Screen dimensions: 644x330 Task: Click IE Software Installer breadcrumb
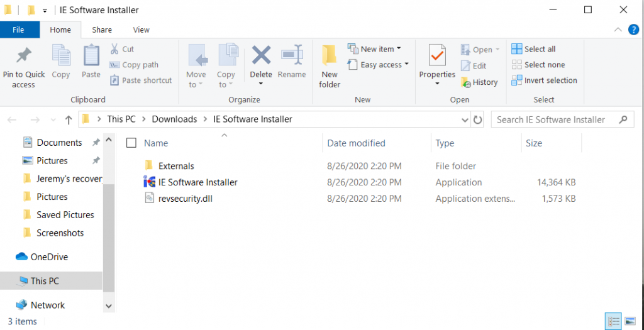253,119
